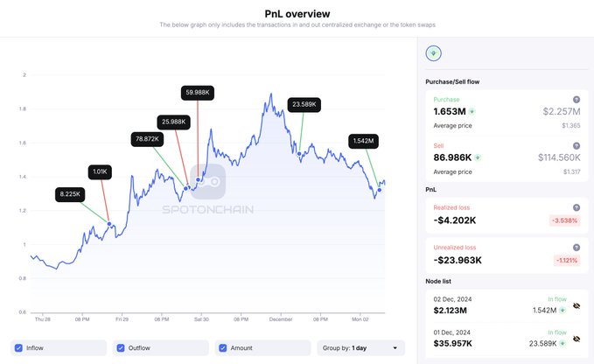The width and height of the screenshot is (594, 364).
Task: Toggle the Amount checkbox
Action: (x=223, y=347)
